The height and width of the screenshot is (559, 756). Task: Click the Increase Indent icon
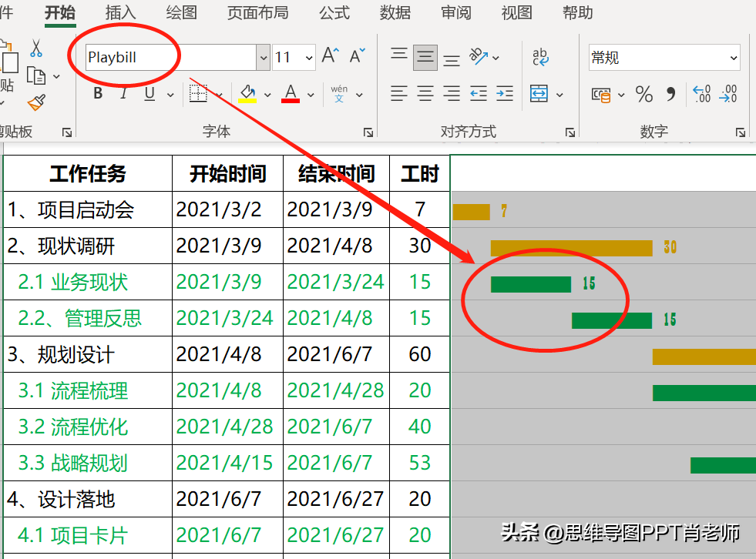click(504, 93)
